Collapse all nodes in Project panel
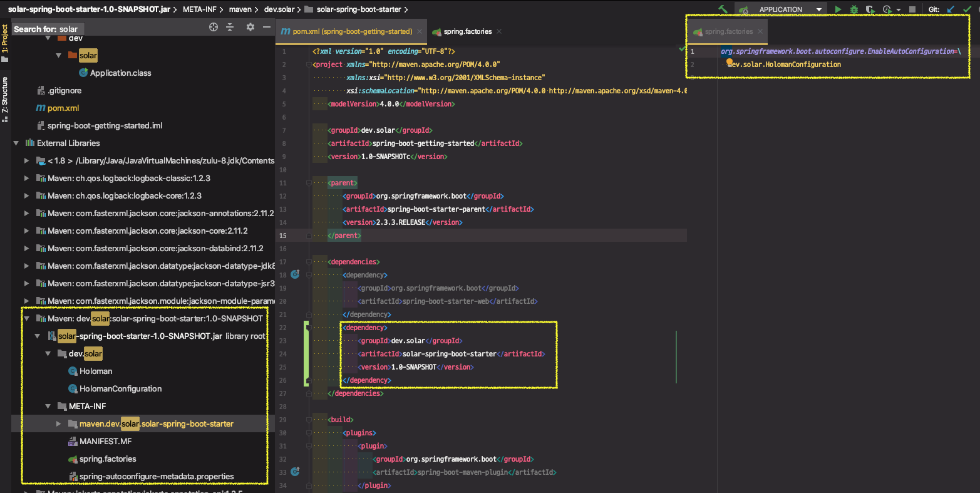Image resolution: width=980 pixels, height=493 pixels. 230,27
